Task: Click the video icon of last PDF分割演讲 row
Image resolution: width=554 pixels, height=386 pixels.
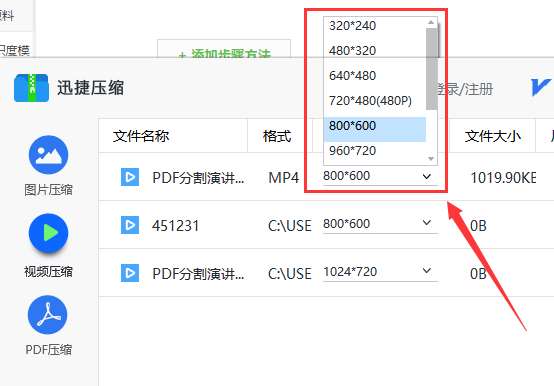Action: point(130,273)
